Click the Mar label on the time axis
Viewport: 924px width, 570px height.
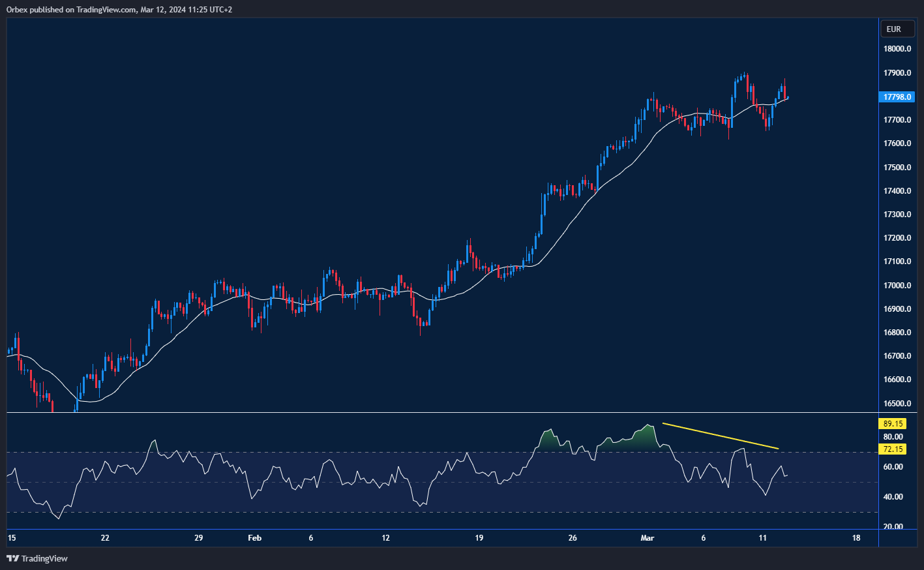(x=647, y=538)
